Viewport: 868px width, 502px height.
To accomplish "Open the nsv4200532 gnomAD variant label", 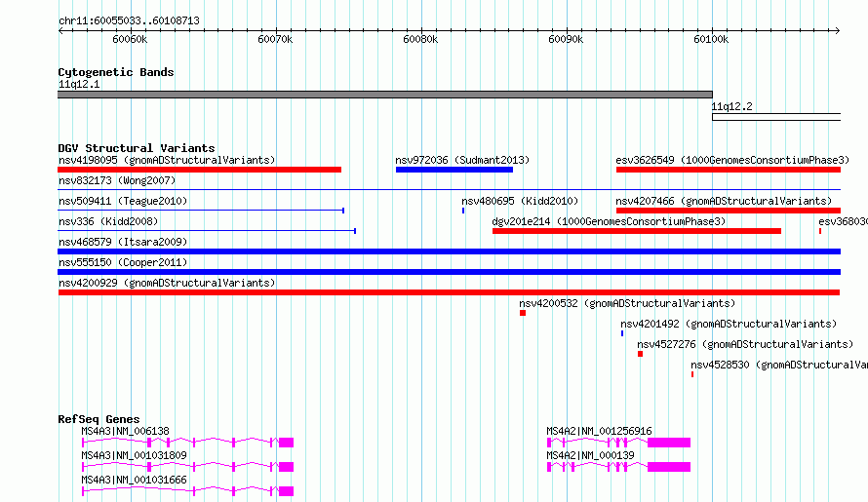I will pyautogui.click(x=627, y=303).
